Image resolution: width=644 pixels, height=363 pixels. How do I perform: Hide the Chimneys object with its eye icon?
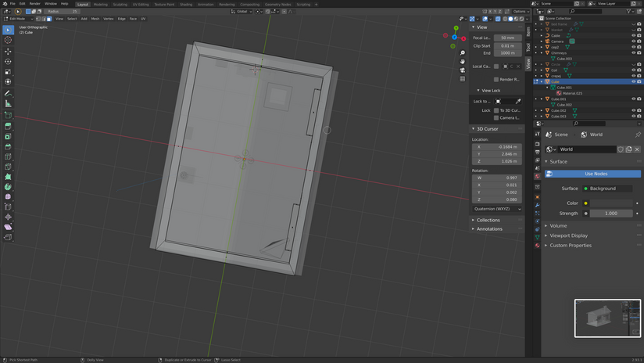tap(633, 53)
